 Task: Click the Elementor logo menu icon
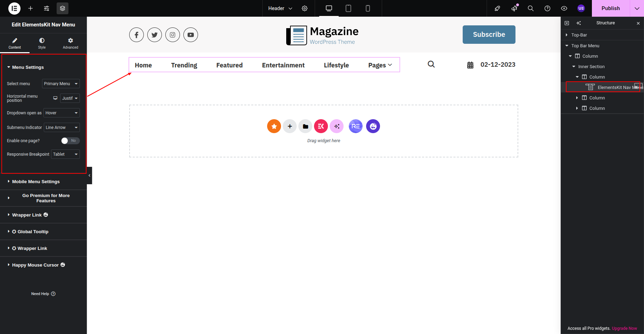pyautogui.click(x=14, y=8)
